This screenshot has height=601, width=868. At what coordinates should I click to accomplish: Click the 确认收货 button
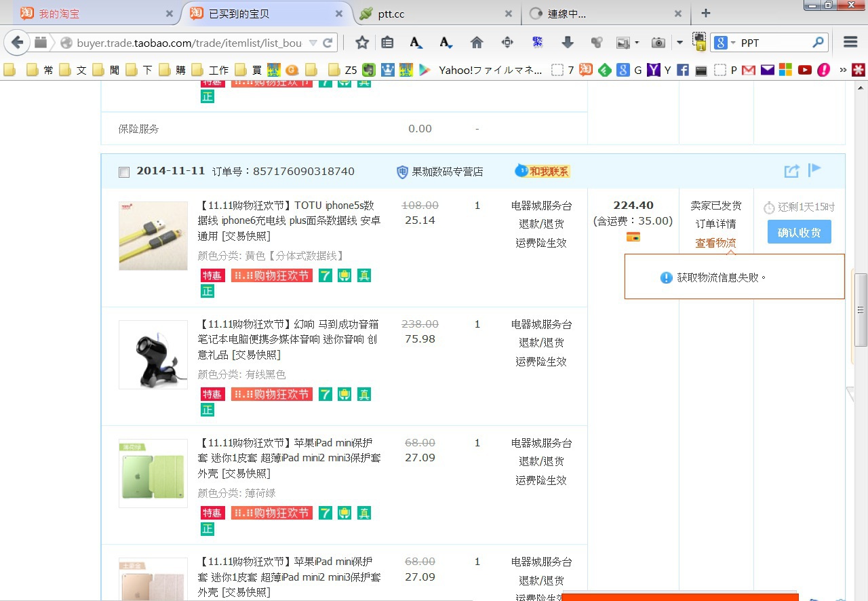(800, 232)
